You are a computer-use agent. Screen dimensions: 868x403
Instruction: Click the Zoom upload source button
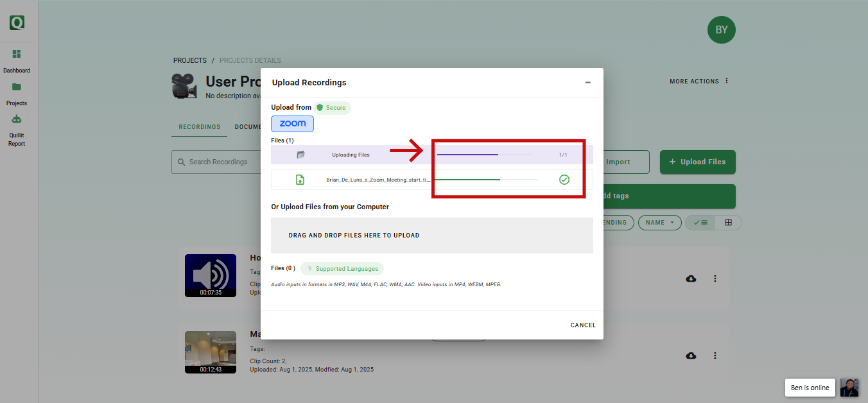click(x=292, y=124)
